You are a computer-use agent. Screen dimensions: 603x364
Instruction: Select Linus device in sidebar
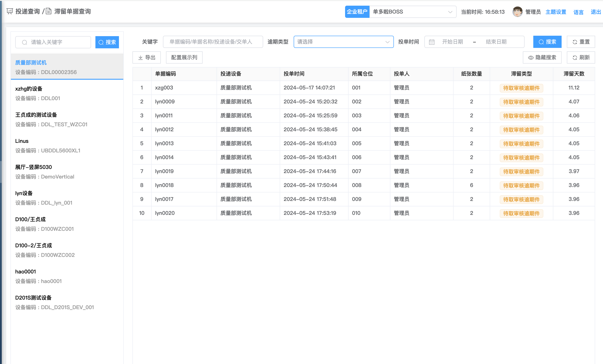point(22,141)
